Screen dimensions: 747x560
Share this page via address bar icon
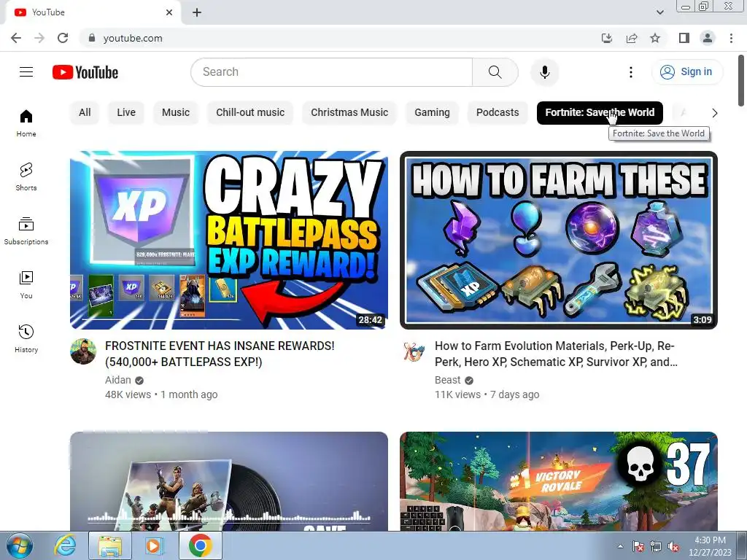click(x=631, y=38)
